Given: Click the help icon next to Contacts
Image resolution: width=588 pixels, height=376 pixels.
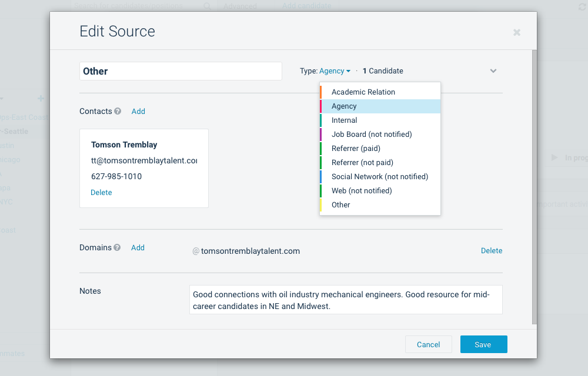Looking at the screenshot, I should click(118, 111).
